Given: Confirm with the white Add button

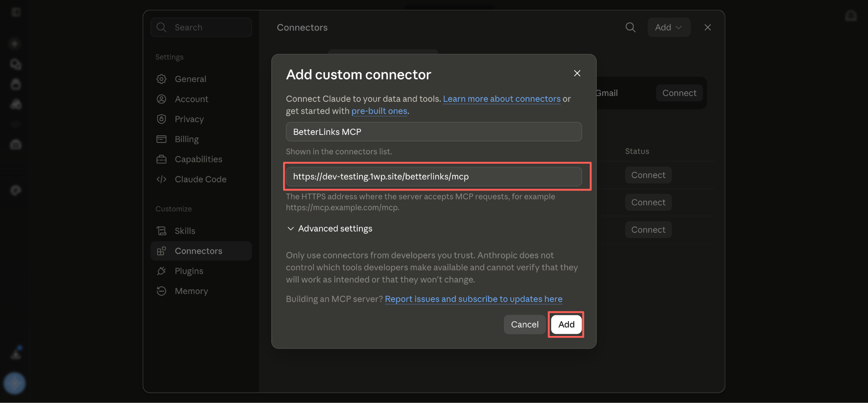Looking at the screenshot, I should pyautogui.click(x=566, y=325).
